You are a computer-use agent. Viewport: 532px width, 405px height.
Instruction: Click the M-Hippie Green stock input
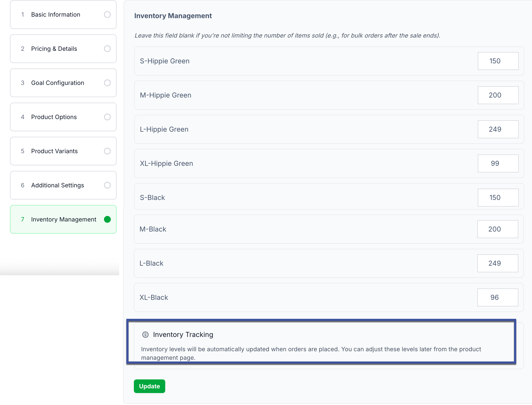click(x=498, y=95)
